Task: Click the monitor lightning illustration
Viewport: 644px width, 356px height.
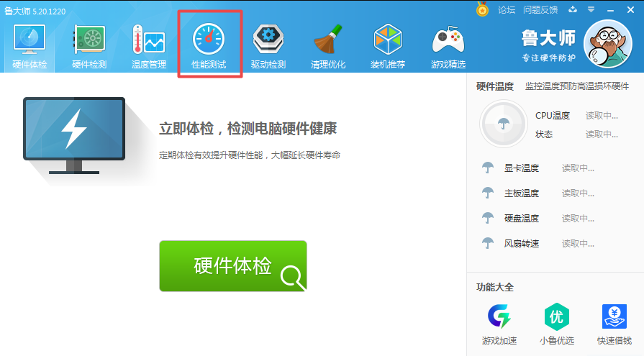Action: (74, 135)
